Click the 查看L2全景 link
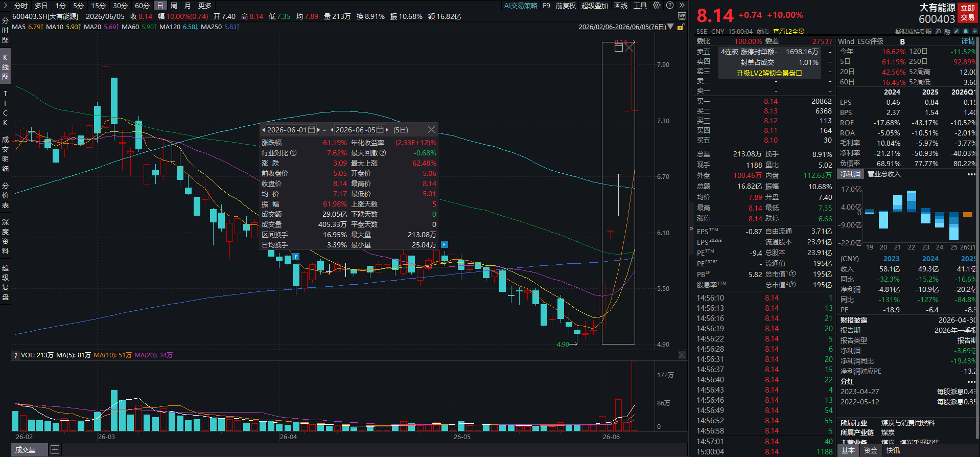Screen dimensions: 980x457 (x=788, y=32)
